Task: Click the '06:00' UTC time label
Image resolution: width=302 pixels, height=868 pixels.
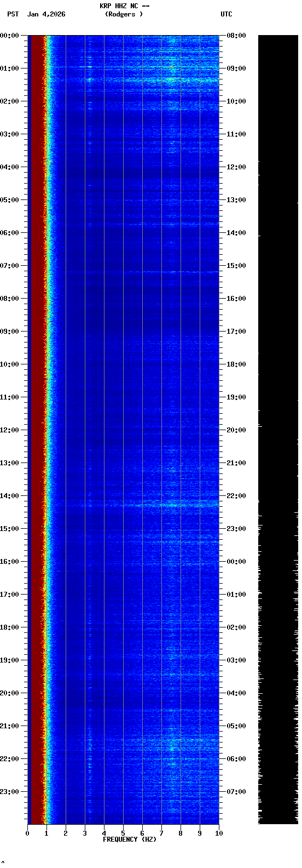Action: [236, 759]
